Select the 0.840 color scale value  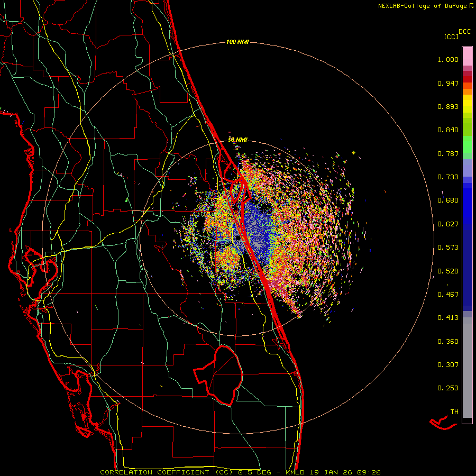coord(448,130)
